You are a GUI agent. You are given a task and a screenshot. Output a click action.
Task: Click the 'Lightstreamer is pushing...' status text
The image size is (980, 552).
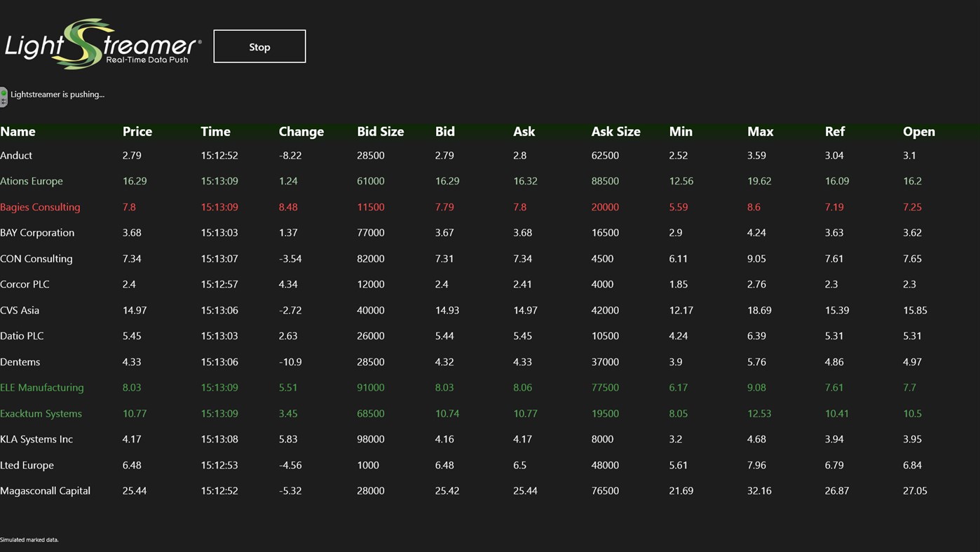(56, 93)
